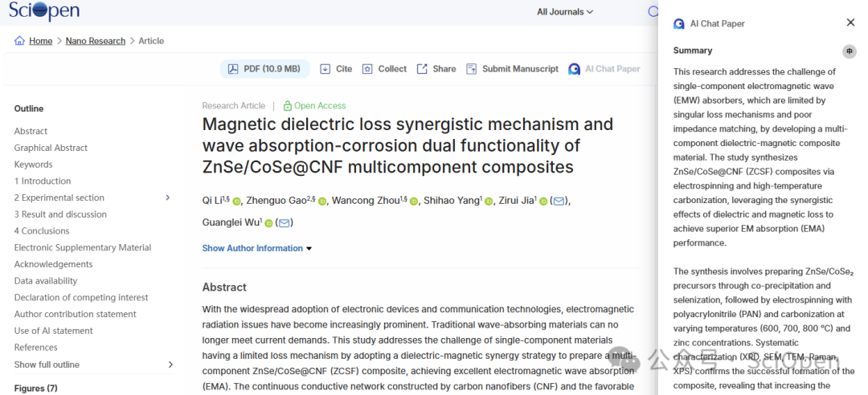Open Shihao Yang's ORCID icon

(489, 202)
